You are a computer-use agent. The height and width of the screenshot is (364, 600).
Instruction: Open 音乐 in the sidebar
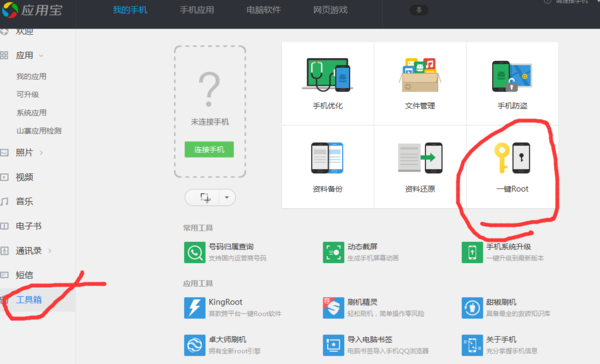point(24,201)
